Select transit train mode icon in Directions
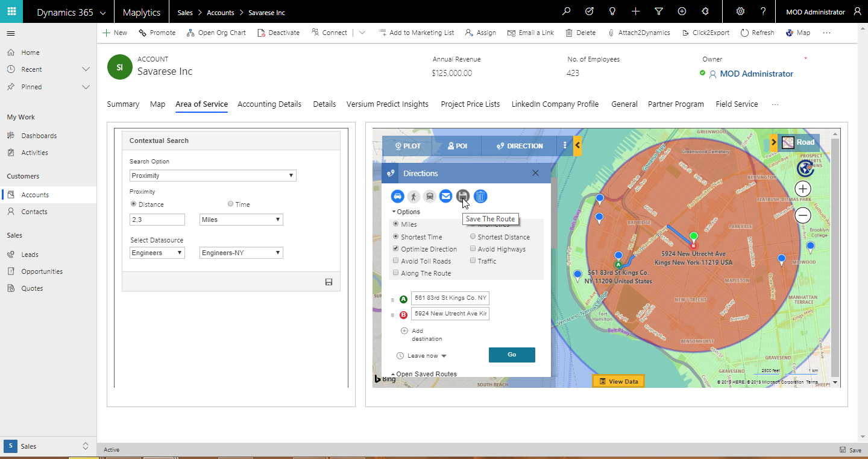 coord(429,196)
